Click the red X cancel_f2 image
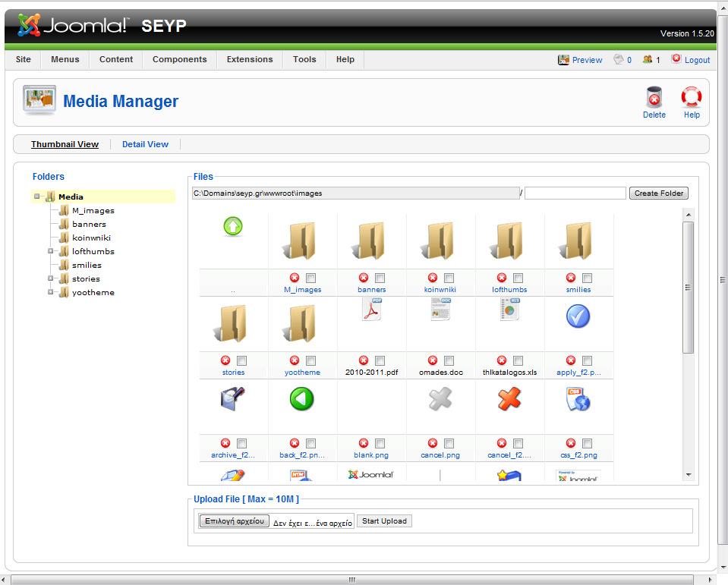 [x=509, y=399]
